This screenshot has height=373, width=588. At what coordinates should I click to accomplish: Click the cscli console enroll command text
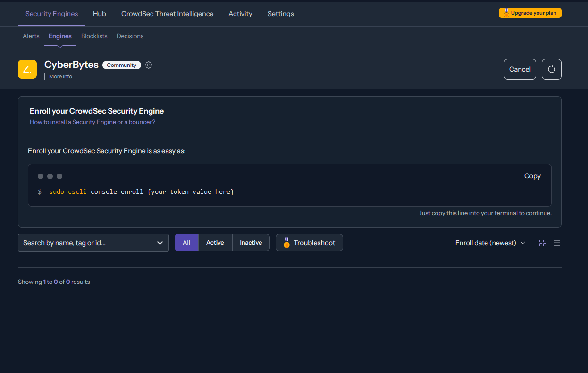(142, 192)
